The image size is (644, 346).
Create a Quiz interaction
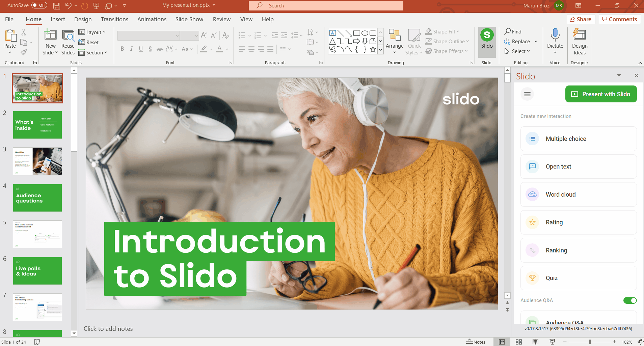[x=578, y=278]
